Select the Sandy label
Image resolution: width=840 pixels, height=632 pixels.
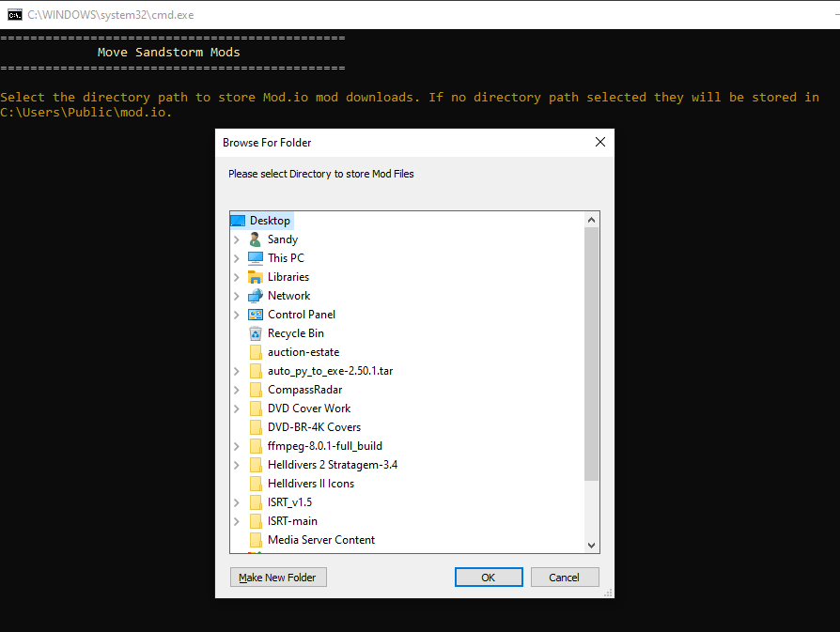tap(283, 239)
